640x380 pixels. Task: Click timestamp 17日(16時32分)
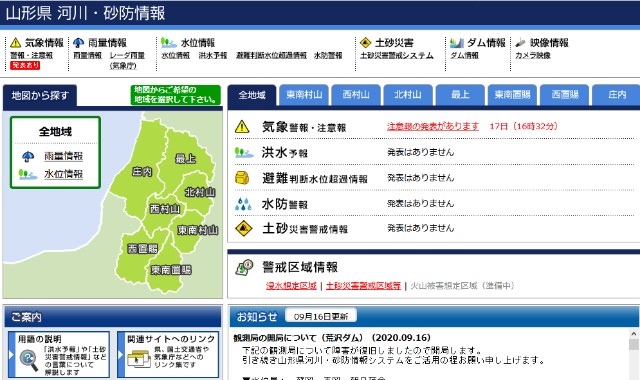tap(524, 127)
